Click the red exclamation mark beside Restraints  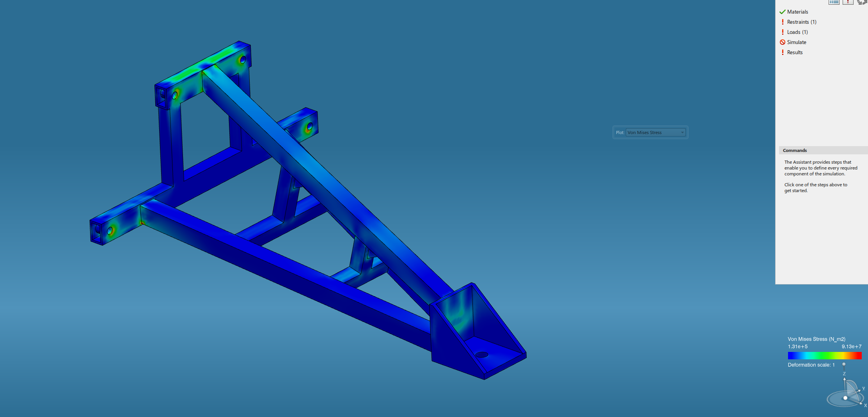(782, 22)
